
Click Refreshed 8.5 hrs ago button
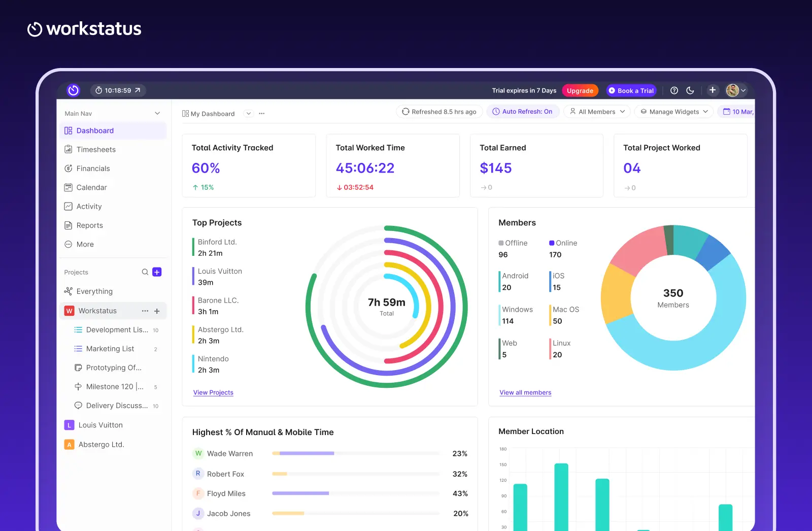pos(439,112)
